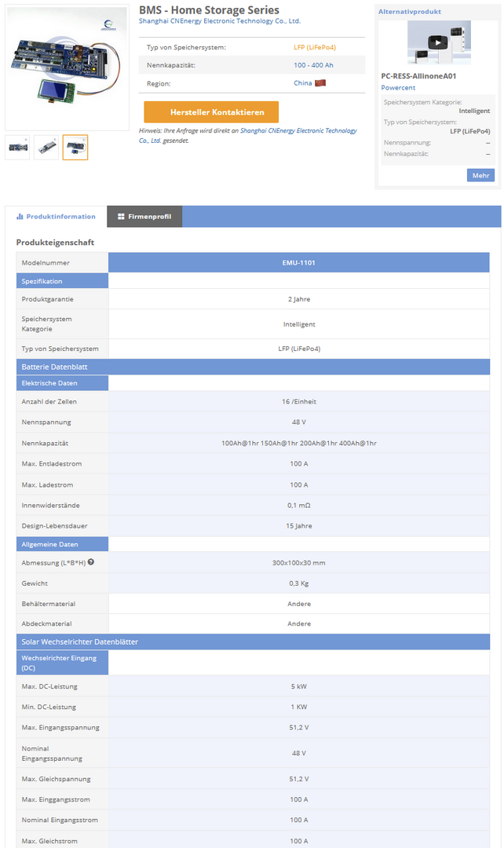Click the '15 Jahre' Design-Lebensdauer value
Viewport: 504px width, 848px height.
[x=299, y=525]
